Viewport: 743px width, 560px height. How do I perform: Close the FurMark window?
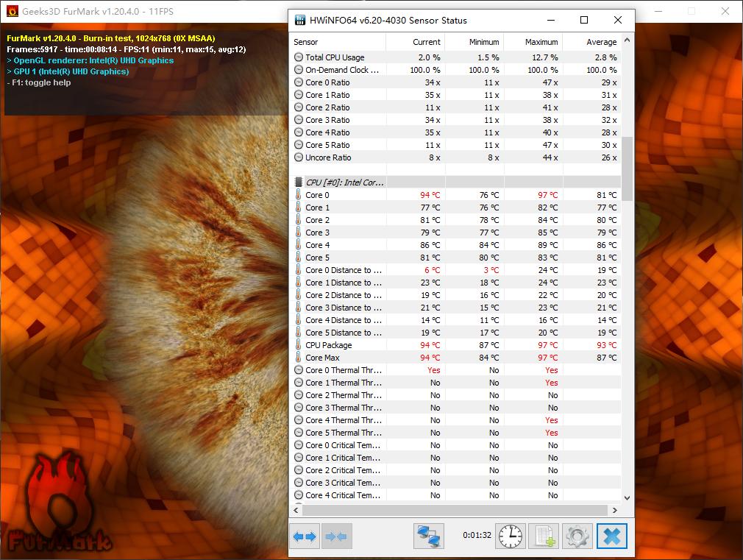[725, 11]
